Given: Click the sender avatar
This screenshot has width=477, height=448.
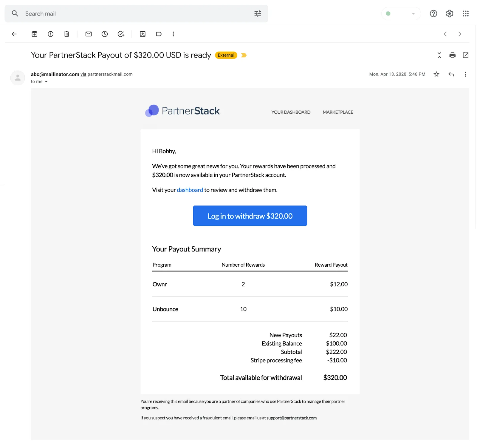Looking at the screenshot, I should pyautogui.click(x=18, y=78).
